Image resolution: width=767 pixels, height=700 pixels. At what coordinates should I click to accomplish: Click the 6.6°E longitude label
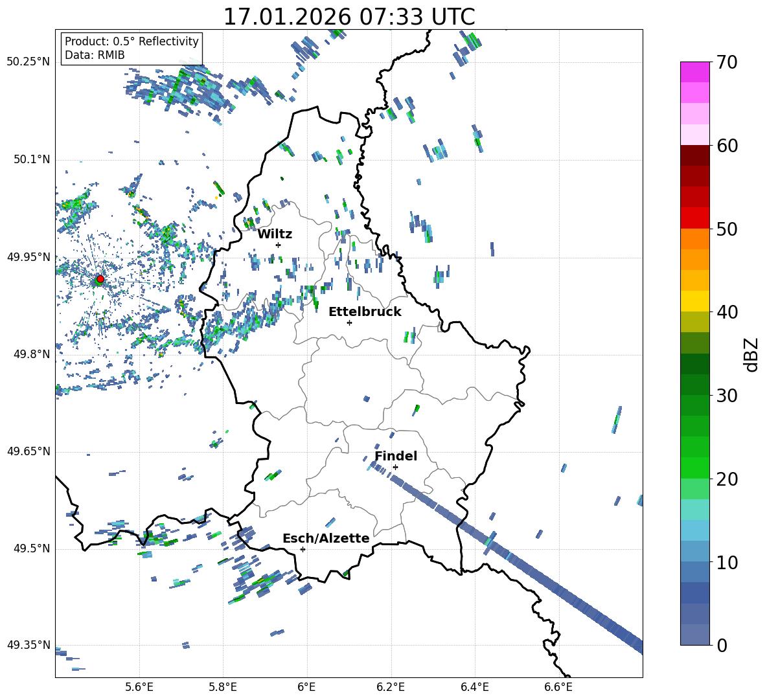(x=558, y=687)
